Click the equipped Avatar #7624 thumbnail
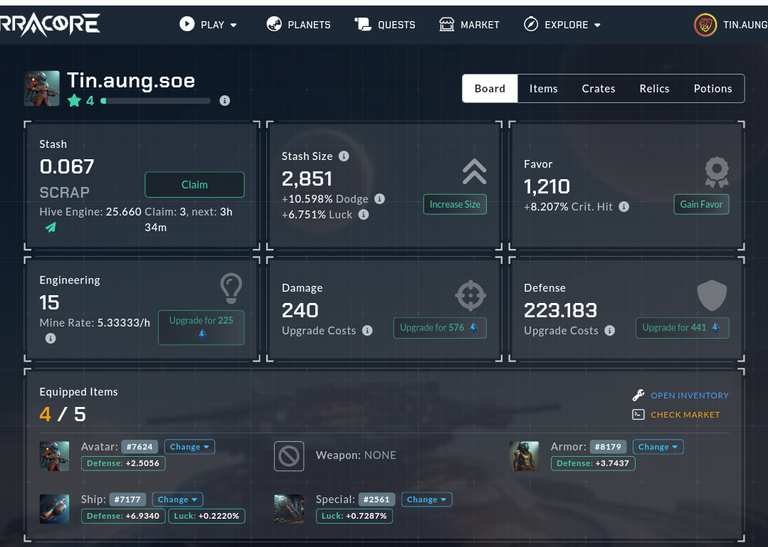This screenshot has height=547, width=768. (54, 456)
